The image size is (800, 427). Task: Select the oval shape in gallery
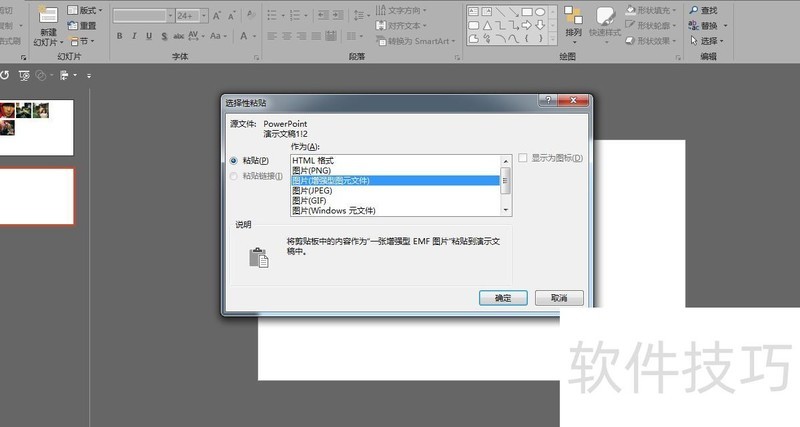540,11
